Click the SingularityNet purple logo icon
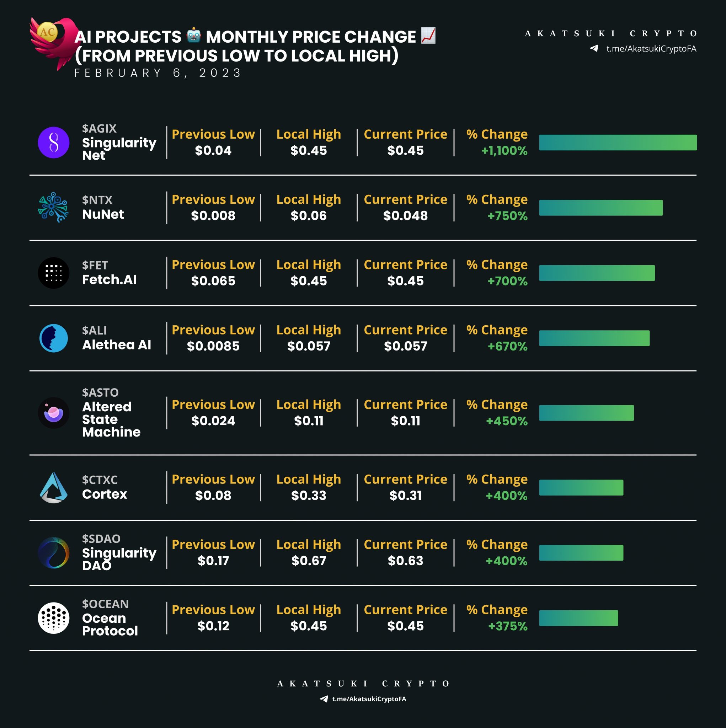This screenshot has width=726, height=728. [x=54, y=143]
